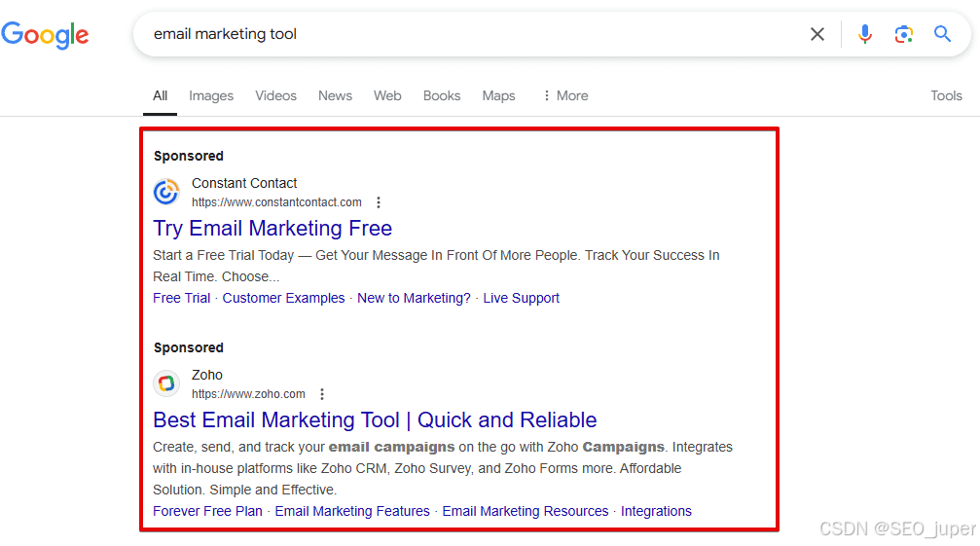Clear the search query with X

pyautogui.click(x=817, y=34)
